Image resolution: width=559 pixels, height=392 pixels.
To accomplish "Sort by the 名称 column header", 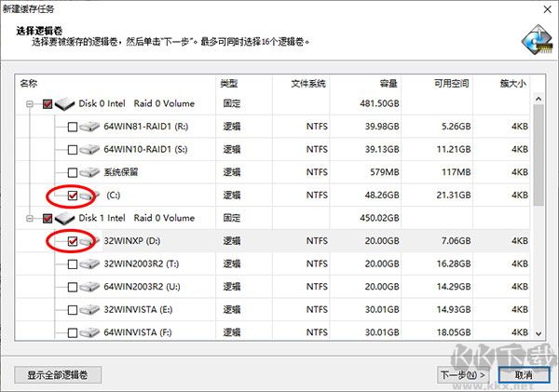I will coord(116,84).
